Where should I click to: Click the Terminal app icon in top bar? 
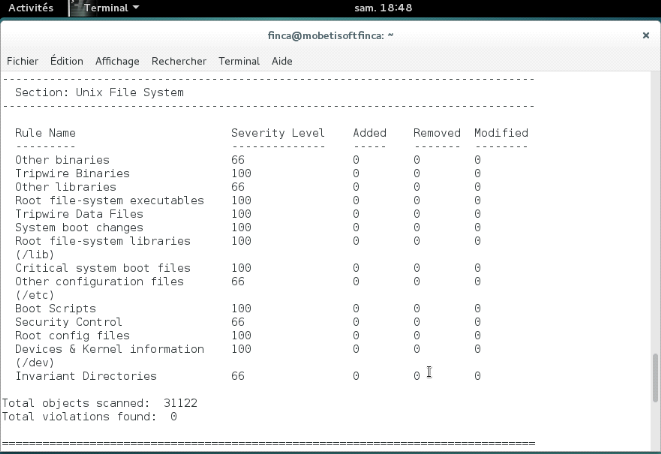(76, 8)
